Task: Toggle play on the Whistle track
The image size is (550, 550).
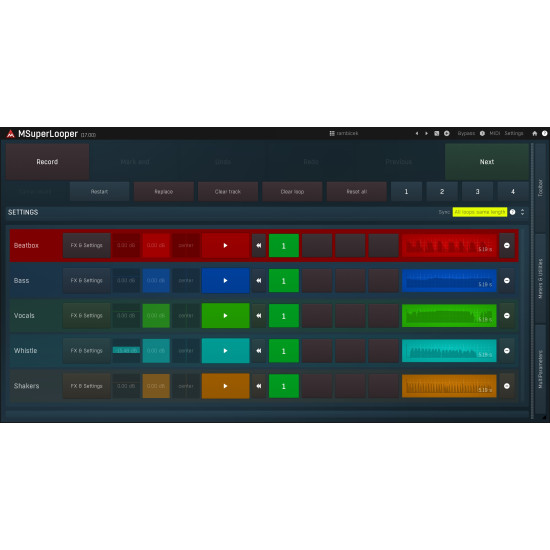Action: [x=226, y=351]
